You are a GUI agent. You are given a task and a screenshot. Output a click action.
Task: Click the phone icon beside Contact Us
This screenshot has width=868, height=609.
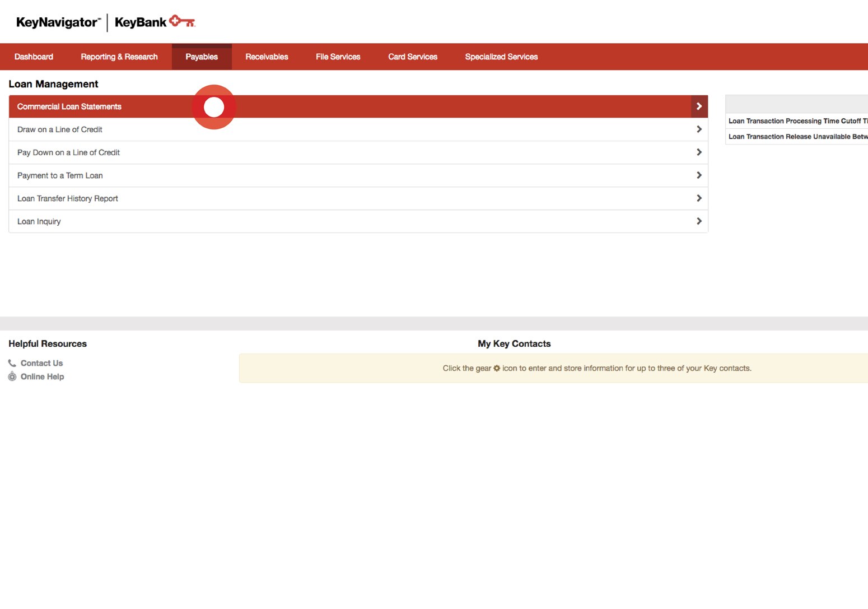(x=12, y=363)
